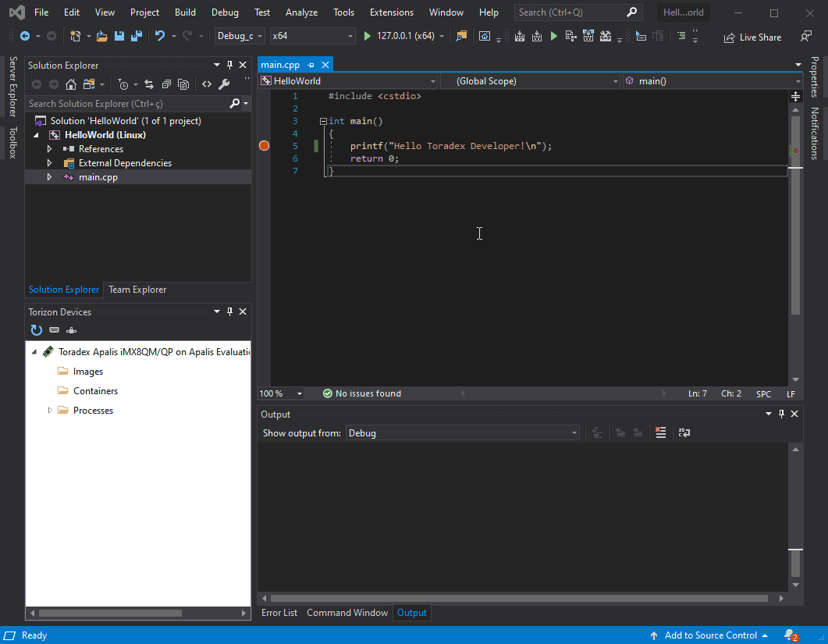
Task: Click the network device icon in Torizon Devices
Action: click(x=71, y=330)
